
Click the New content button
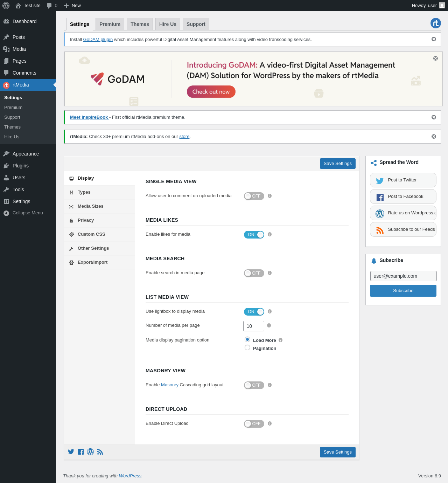[72, 6]
